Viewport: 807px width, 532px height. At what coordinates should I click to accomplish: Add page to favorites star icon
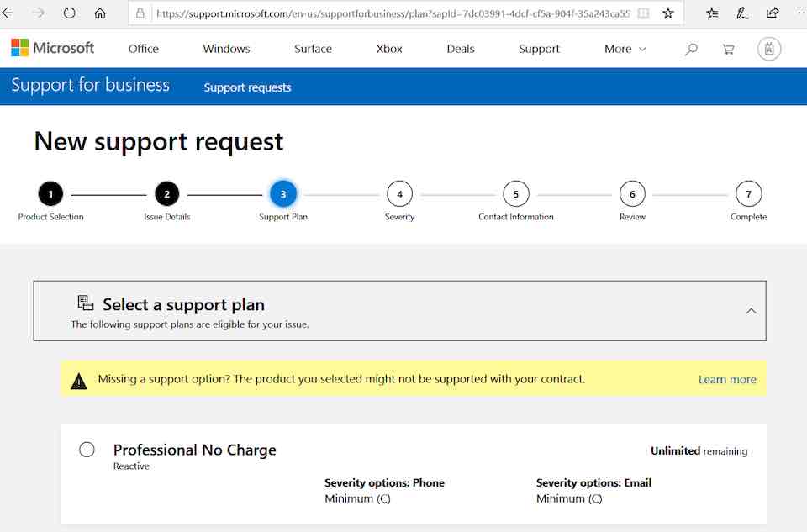pyautogui.click(x=668, y=13)
